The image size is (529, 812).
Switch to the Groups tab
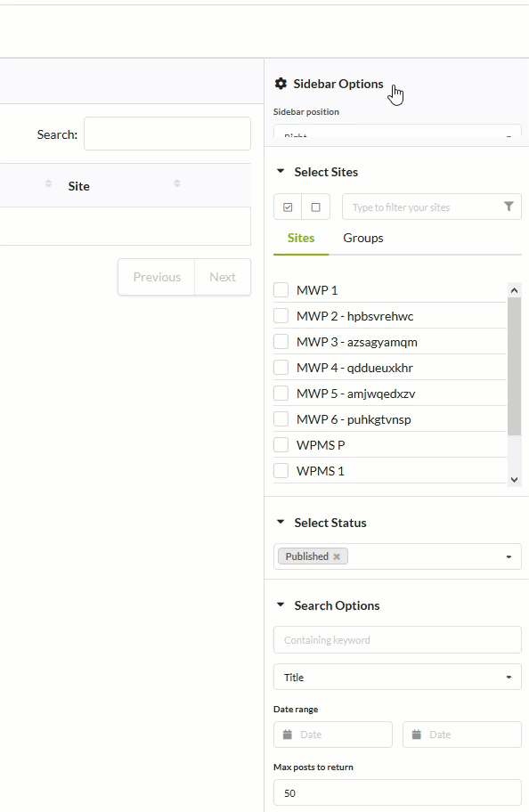pyautogui.click(x=362, y=238)
